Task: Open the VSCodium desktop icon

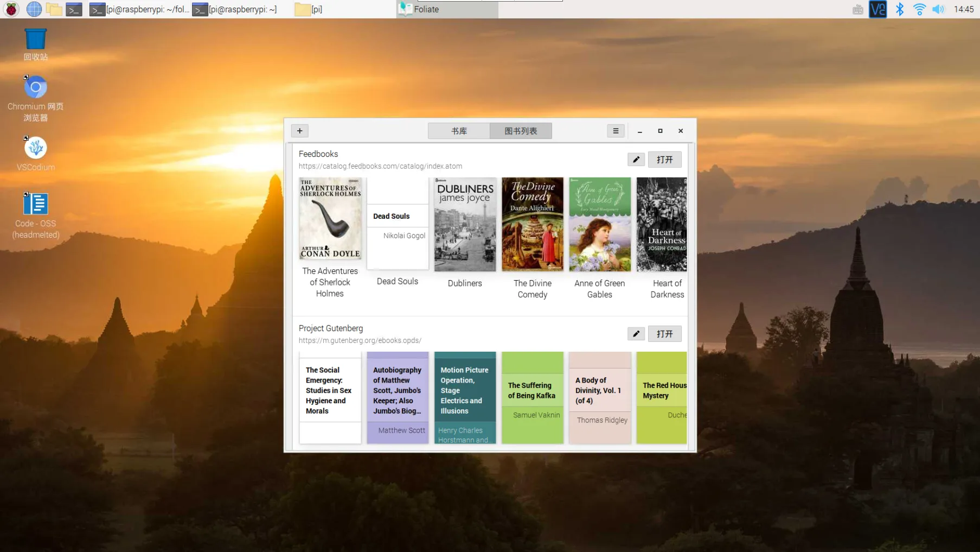Action: (35, 154)
